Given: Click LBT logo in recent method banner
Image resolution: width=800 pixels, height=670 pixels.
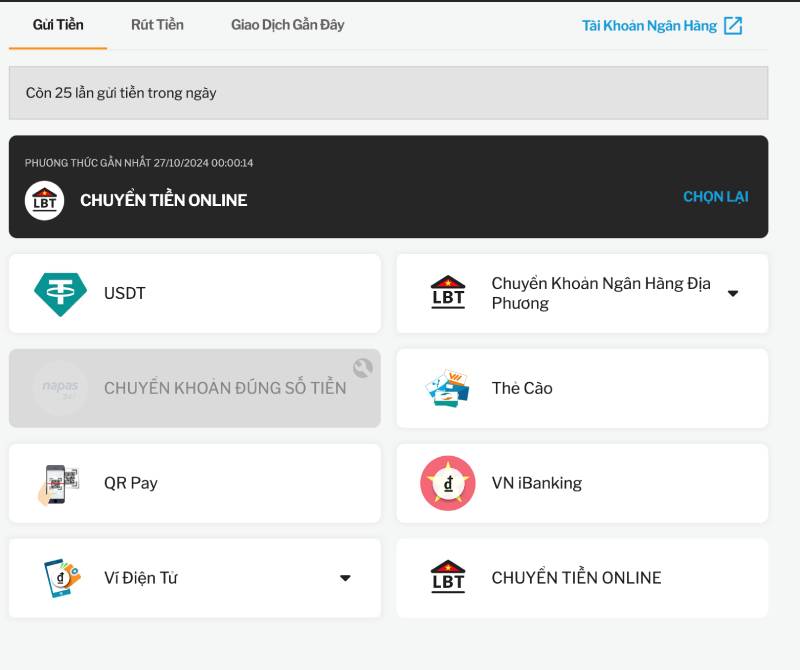Looking at the screenshot, I should (x=44, y=200).
